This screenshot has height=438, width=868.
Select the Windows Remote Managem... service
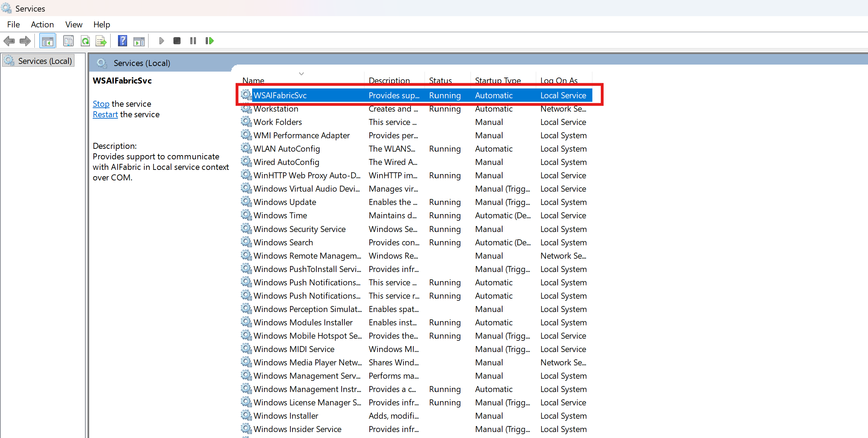pos(307,256)
